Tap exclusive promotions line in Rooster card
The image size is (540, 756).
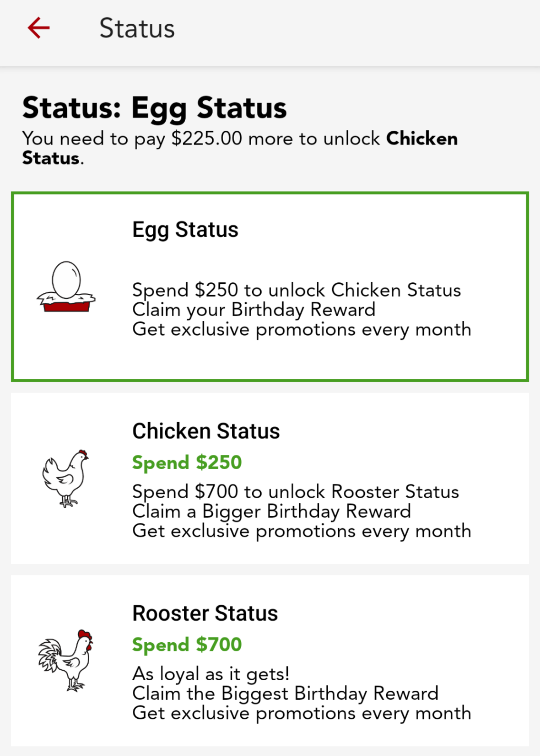point(302,713)
